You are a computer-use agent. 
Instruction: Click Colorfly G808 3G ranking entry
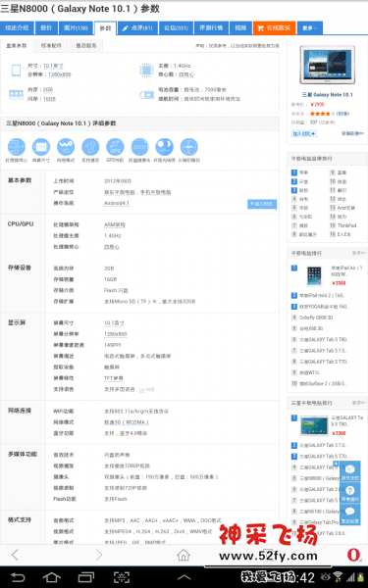coord(316,318)
